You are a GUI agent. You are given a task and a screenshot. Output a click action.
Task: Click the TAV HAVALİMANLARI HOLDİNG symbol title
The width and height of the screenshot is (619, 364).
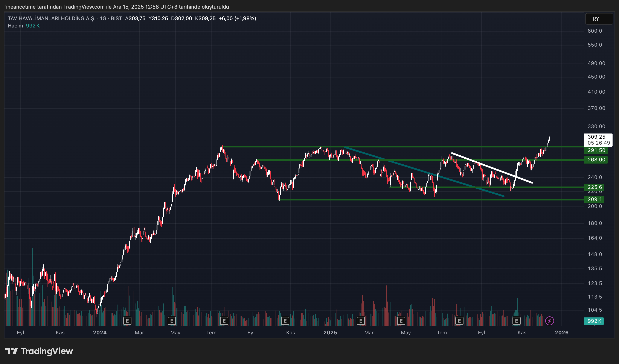(52, 18)
